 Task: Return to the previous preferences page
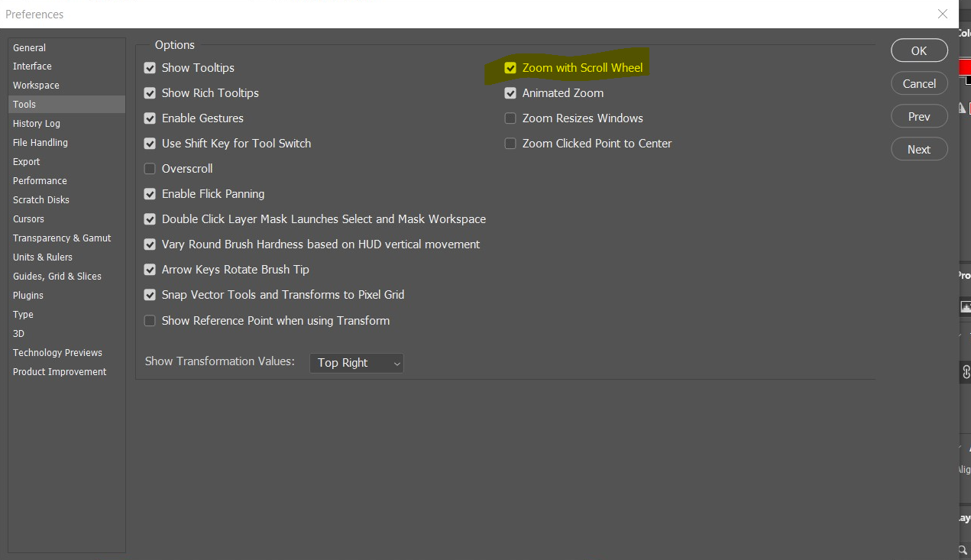tap(919, 116)
